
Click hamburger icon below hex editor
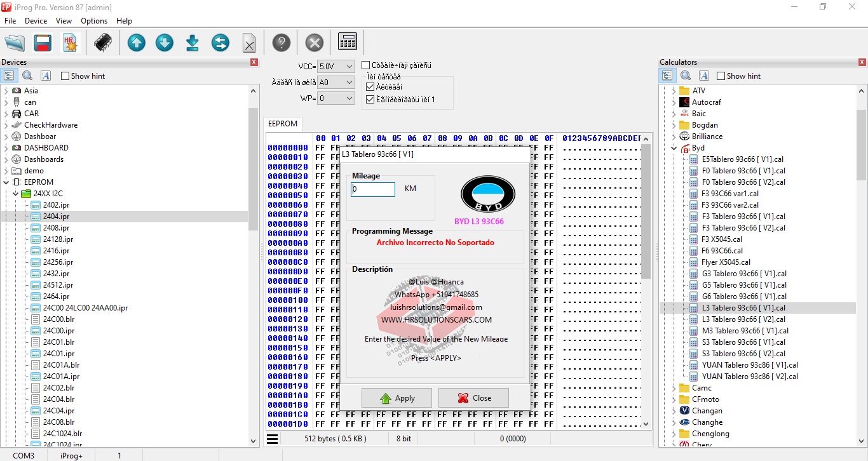click(x=272, y=438)
